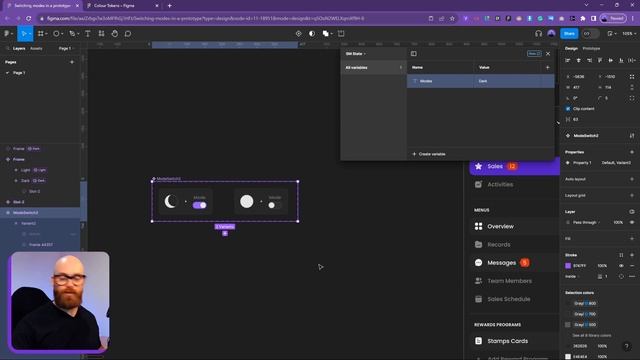The image size is (640, 360).
Task: Toggle independent corners icon
Action: 632,98
